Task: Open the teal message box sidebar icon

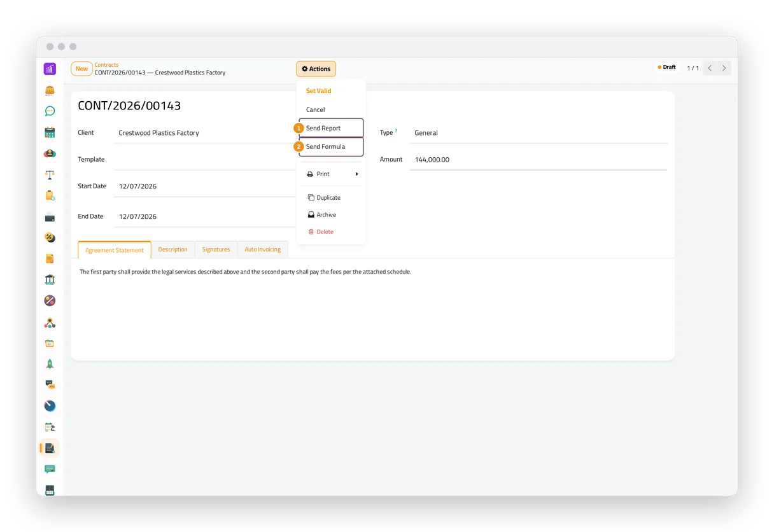Action: point(50,469)
